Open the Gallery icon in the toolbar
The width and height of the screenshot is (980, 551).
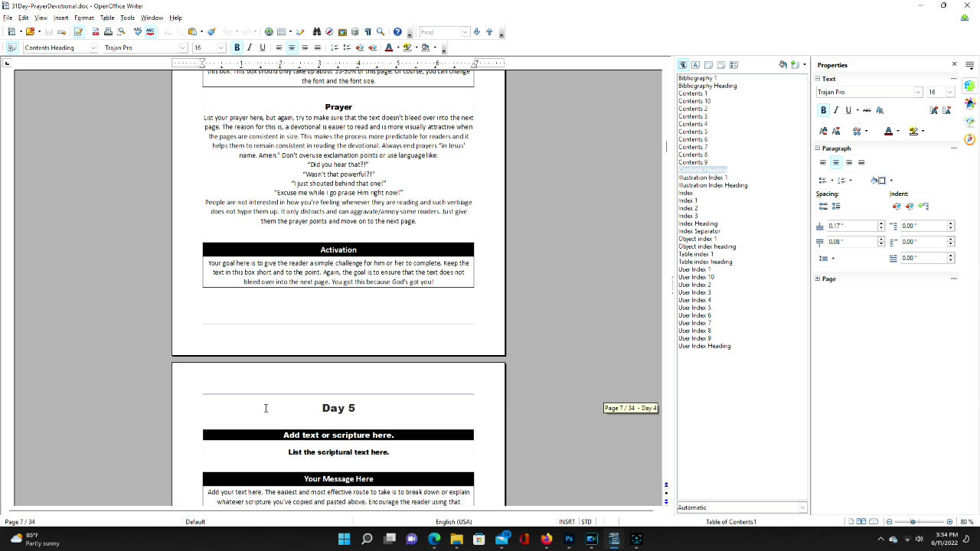(342, 32)
